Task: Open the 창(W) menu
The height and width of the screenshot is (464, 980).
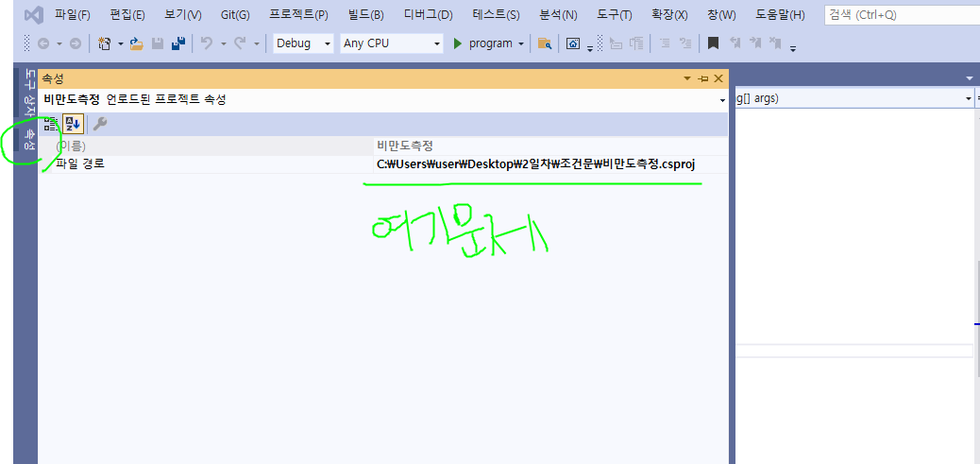Action: point(722,15)
